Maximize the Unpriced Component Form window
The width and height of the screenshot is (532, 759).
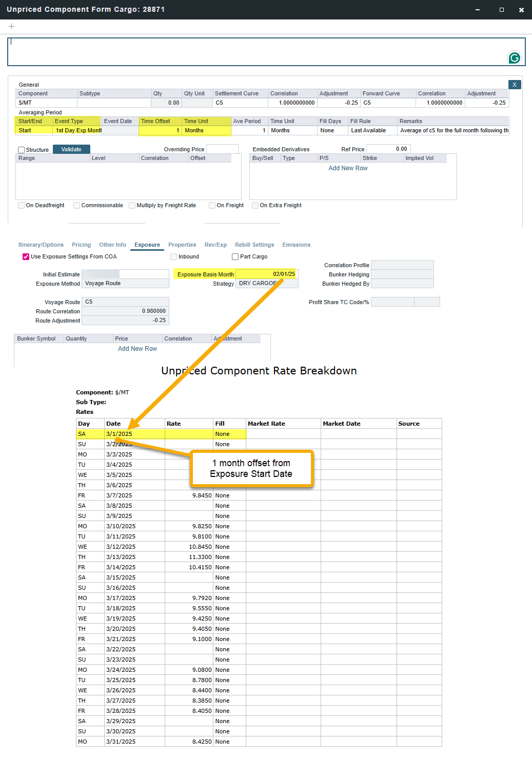[x=501, y=10]
